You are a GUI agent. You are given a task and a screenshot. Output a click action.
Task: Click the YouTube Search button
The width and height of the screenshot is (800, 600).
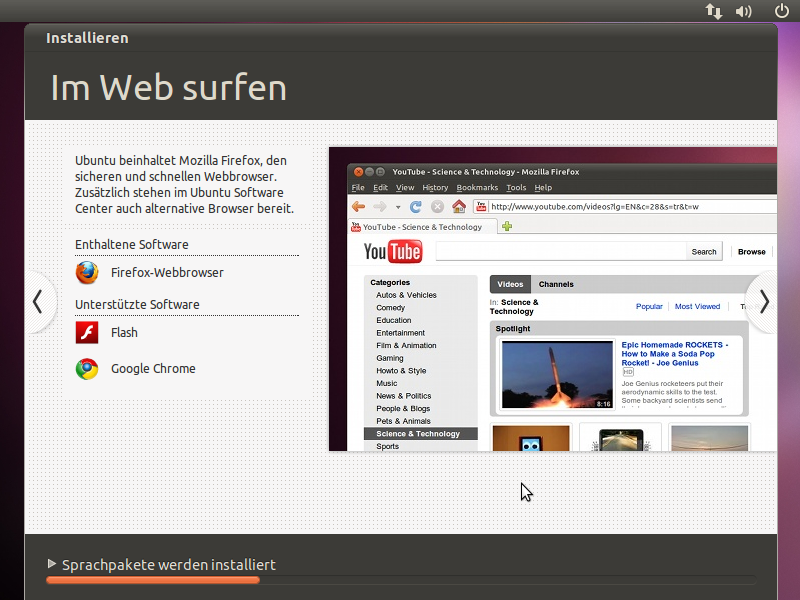click(x=704, y=252)
